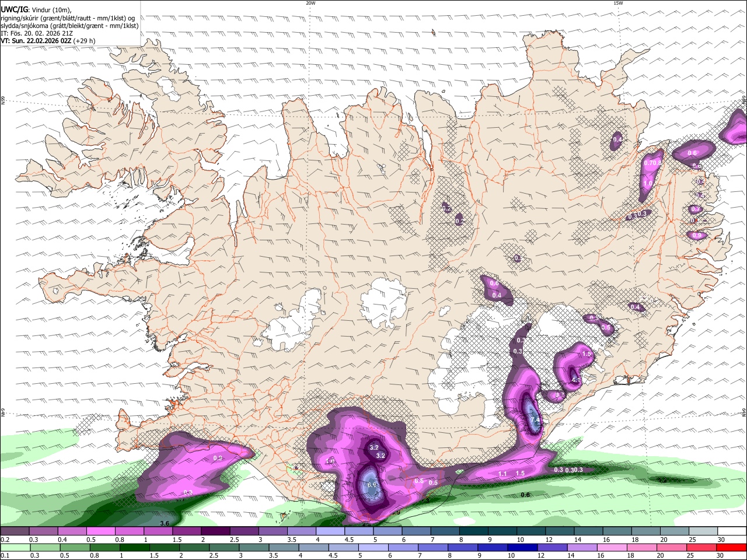
Task: Click the '0.1' label in bottom legend row
Action: click(5, 555)
